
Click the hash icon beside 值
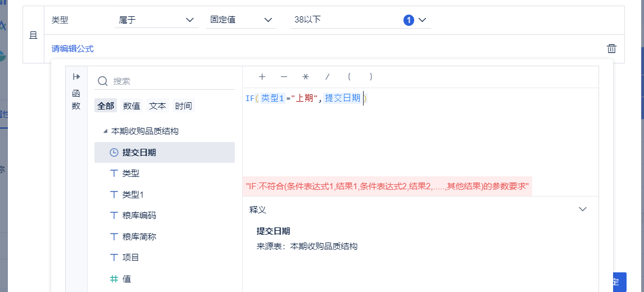[x=114, y=279]
